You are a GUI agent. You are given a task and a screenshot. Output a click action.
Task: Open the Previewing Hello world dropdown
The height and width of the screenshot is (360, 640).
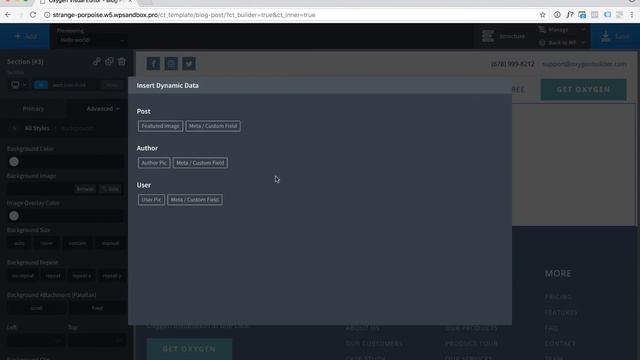(x=91, y=40)
